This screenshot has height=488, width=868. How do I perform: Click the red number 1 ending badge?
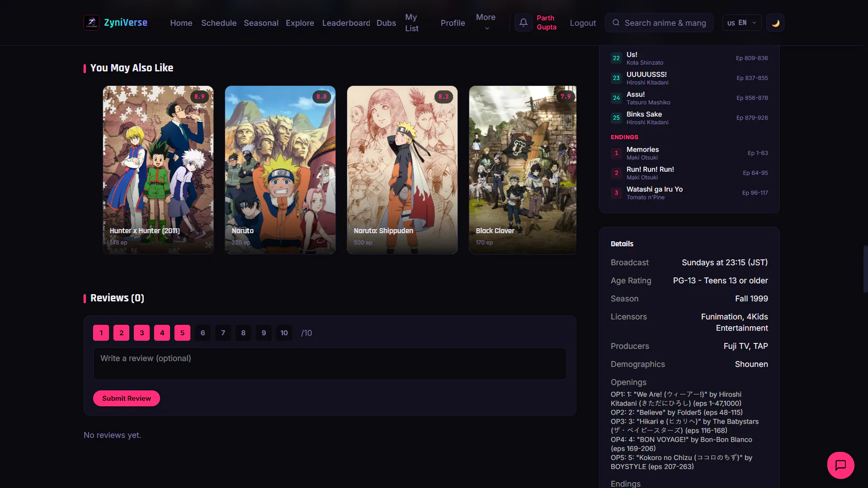pos(616,153)
